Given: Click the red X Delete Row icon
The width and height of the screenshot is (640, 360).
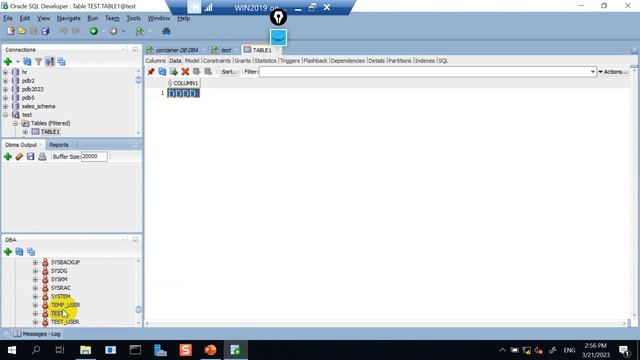Looking at the screenshot, I should tap(185, 72).
